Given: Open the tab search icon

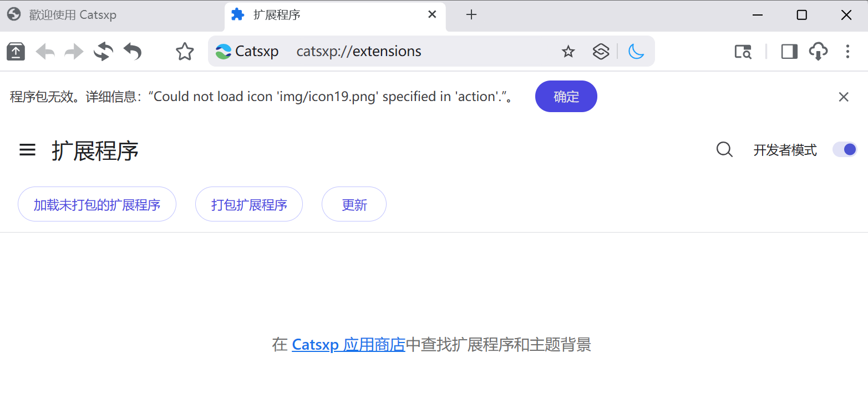Looking at the screenshot, I should click(743, 52).
